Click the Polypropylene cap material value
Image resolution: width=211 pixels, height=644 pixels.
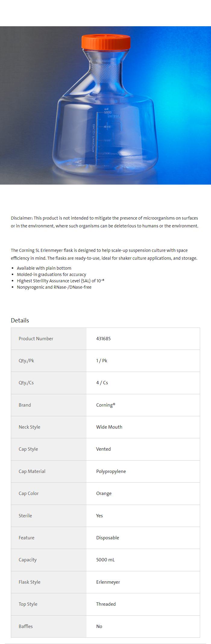click(x=111, y=471)
